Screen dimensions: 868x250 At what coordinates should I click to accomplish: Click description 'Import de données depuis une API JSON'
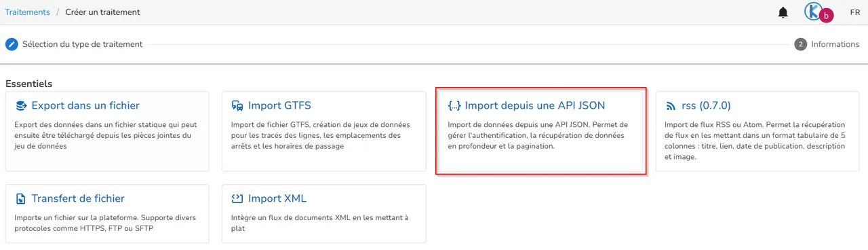[538, 135]
